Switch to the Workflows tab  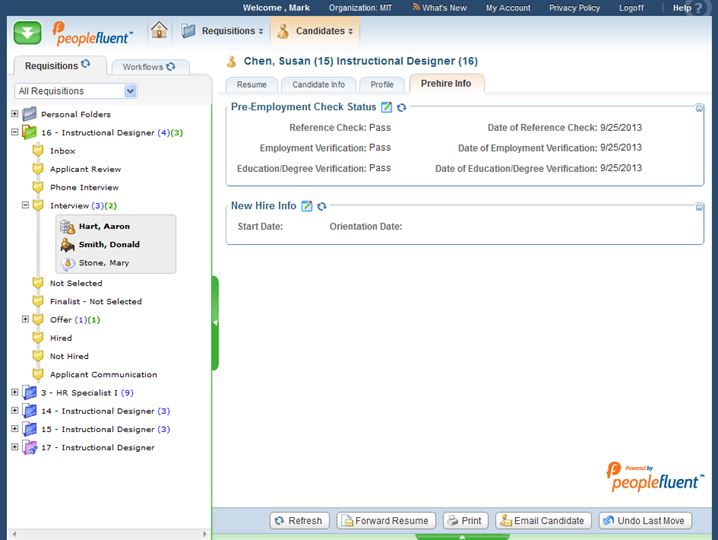tap(148, 67)
